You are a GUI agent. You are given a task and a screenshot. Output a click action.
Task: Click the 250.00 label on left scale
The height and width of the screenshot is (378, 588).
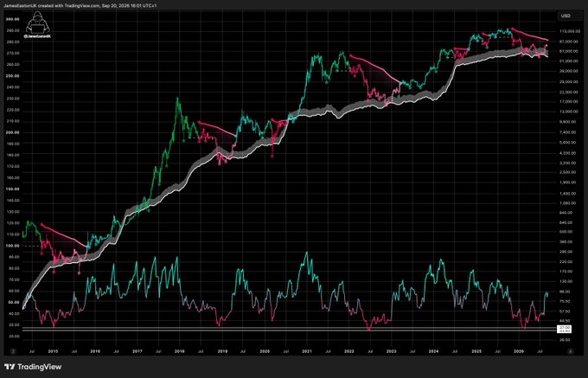click(x=13, y=76)
